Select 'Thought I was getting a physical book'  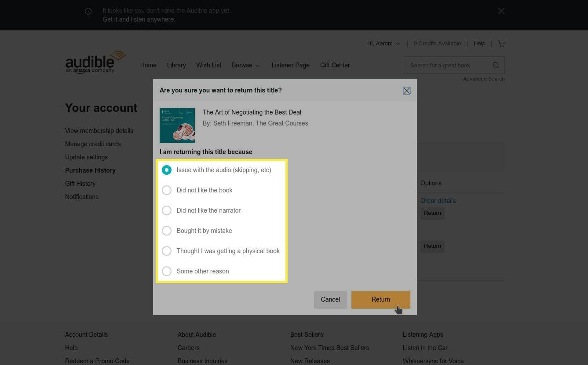[x=167, y=251]
